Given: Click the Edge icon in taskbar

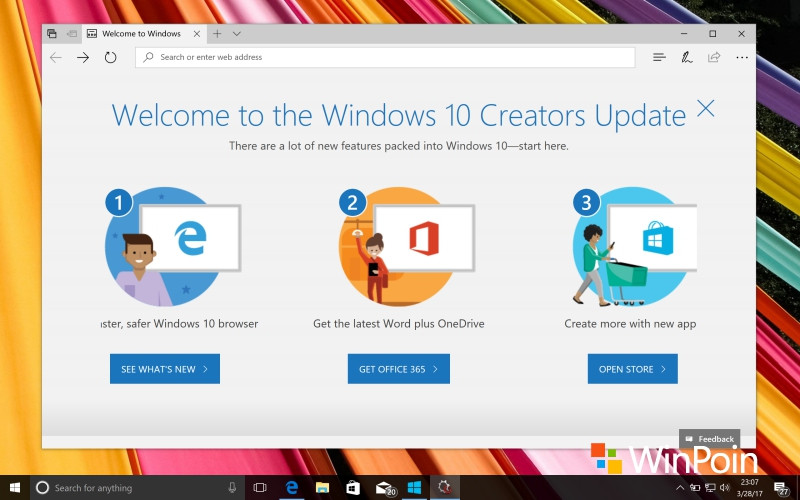Looking at the screenshot, I should (x=292, y=488).
